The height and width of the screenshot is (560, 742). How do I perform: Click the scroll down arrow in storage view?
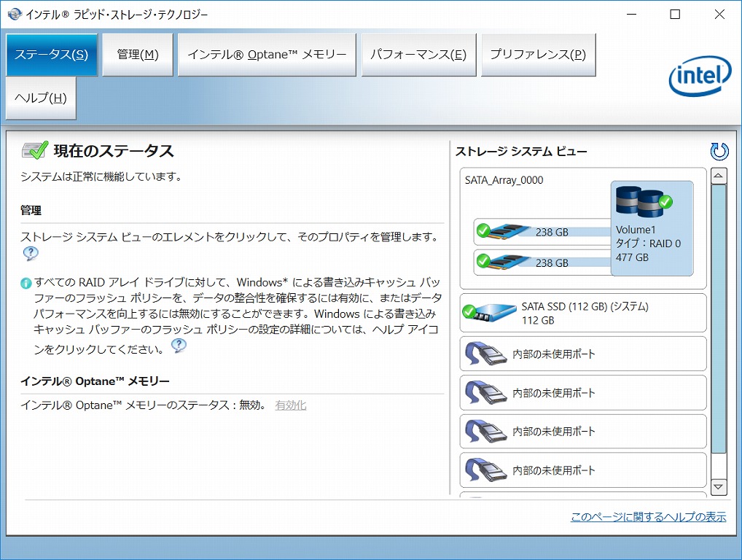[x=719, y=486]
